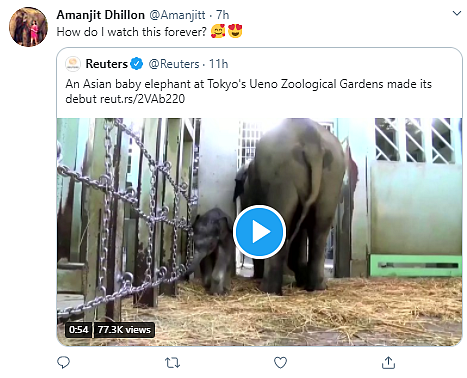The height and width of the screenshot is (378, 467).
Task: Click the reply speech bubble icon
Action: pyautogui.click(x=63, y=362)
